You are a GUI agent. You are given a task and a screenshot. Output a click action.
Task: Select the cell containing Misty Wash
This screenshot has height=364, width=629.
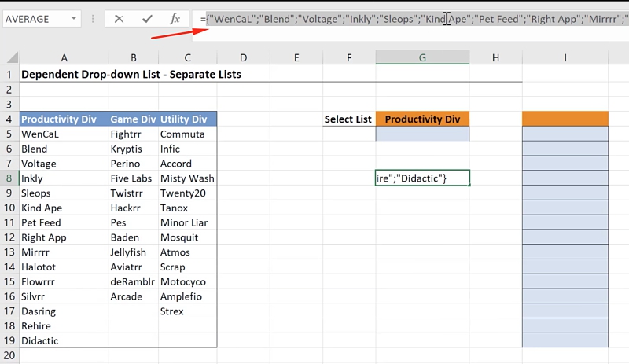pyautogui.click(x=186, y=178)
